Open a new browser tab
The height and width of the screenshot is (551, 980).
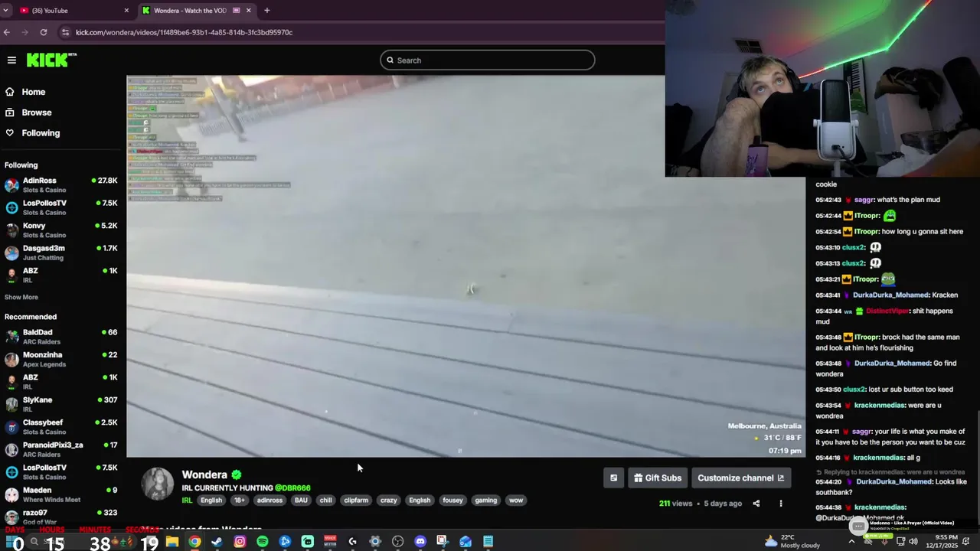tap(266, 11)
